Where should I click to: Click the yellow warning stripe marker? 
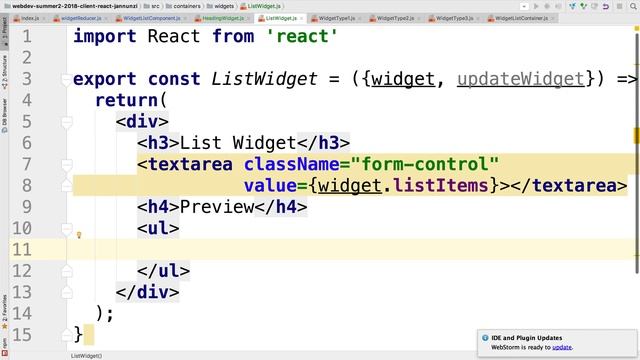637,136
